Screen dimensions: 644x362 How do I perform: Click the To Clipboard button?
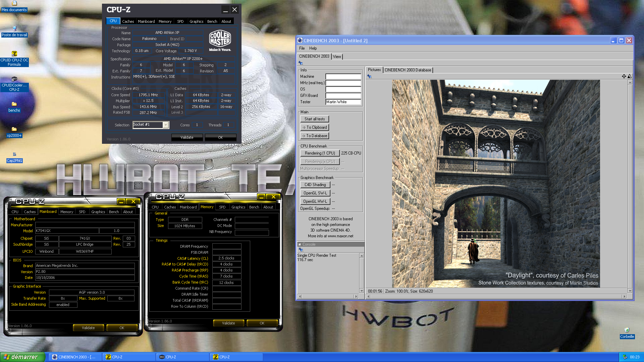(315, 127)
